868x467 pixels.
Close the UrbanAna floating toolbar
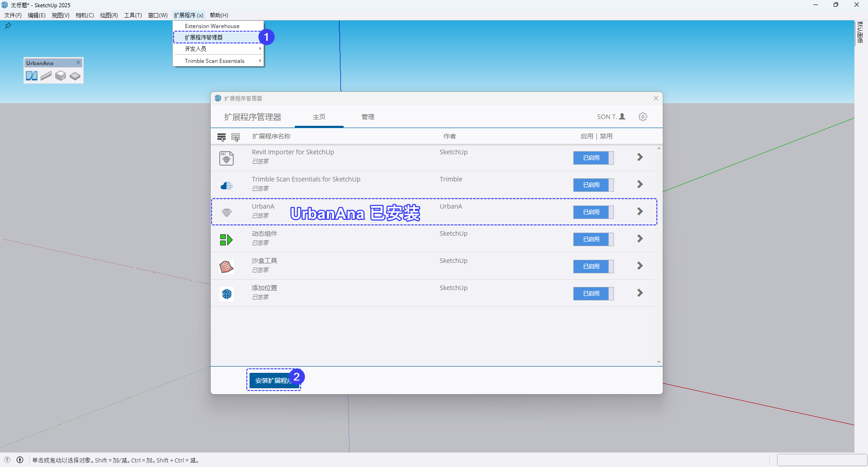point(78,62)
